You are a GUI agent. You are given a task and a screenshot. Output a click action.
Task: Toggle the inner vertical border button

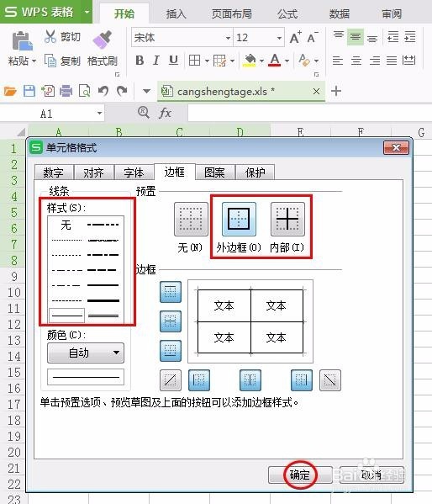click(x=250, y=380)
